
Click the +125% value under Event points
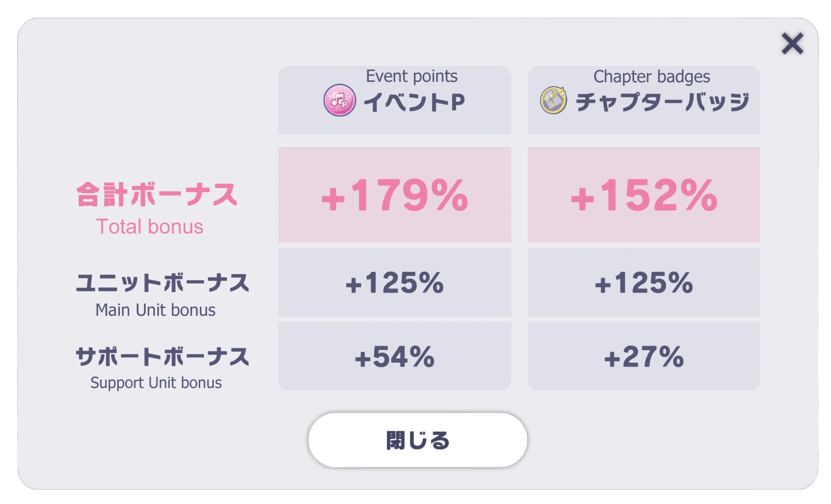[x=394, y=283]
